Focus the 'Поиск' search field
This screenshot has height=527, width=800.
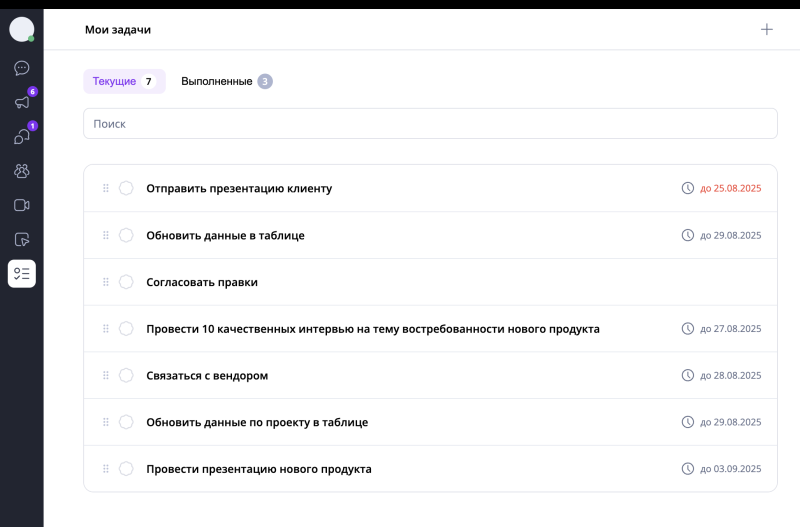(x=430, y=123)
